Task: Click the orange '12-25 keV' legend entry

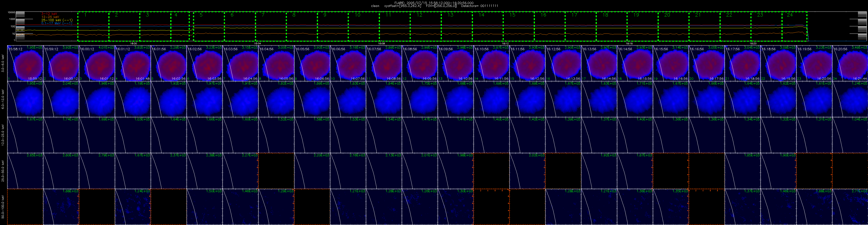Action: point(50,17)
